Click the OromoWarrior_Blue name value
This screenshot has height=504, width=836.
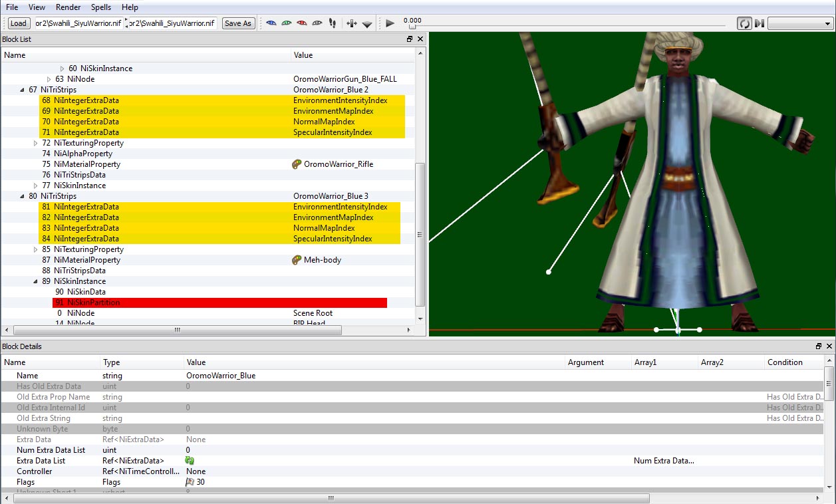point(221,376)
